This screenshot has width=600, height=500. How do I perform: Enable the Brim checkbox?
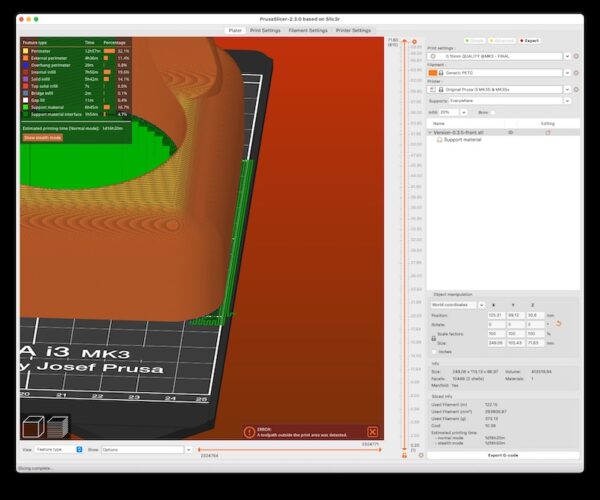tap(493, 112)
